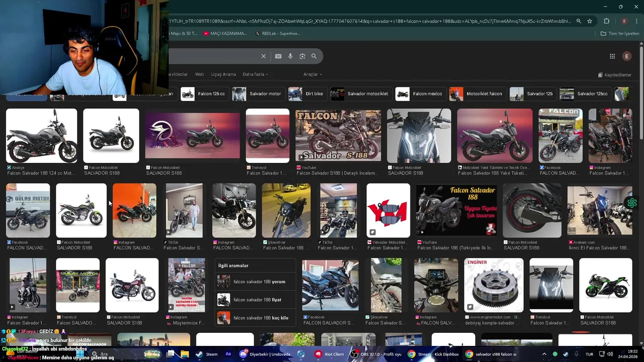
Task: Submit search with magnifier icon
Action: 314,56
